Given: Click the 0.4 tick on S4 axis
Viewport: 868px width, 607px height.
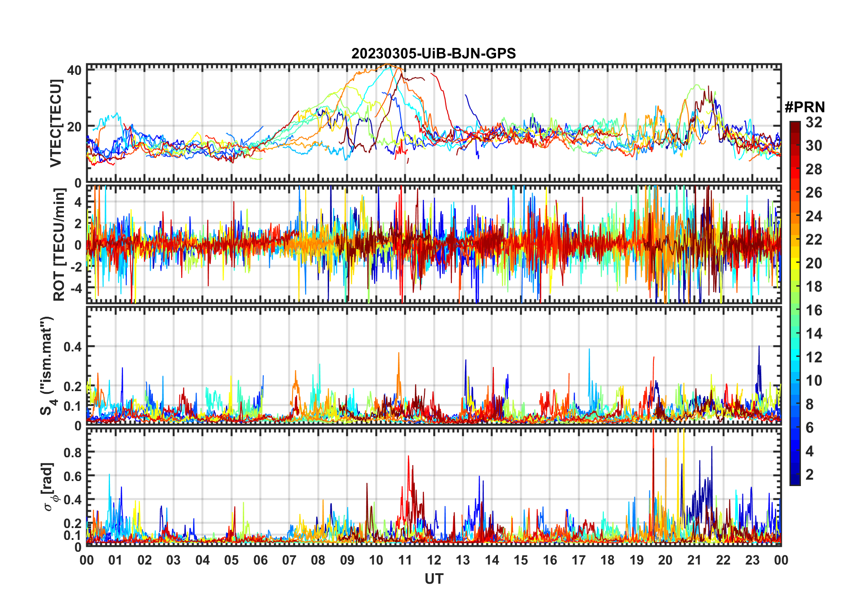Looking at the screenshot, I should pos(72,347).
